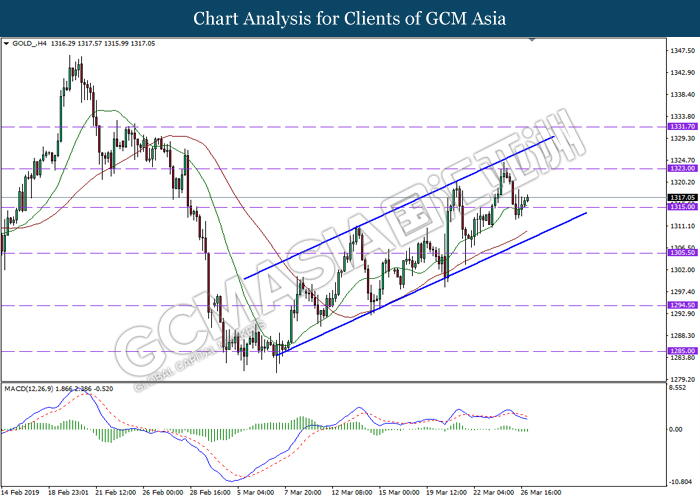
Task: Click the 19 Mar 12:00 time label
Action: [446, 493]
